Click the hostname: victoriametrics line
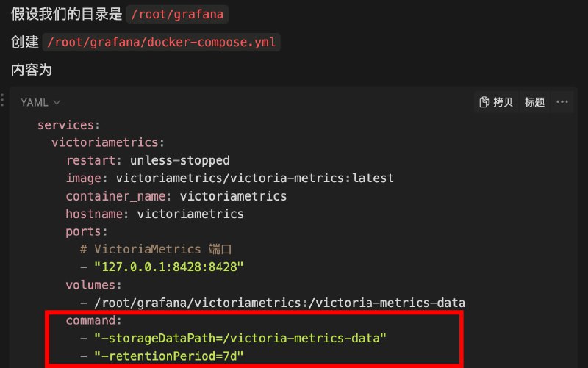 click(x=155, y=214)
